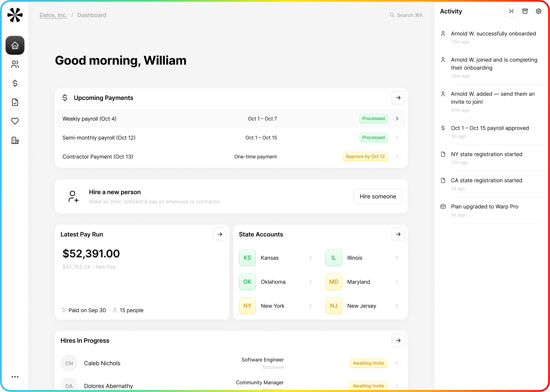The height and width of the screenshot is (392, 550).
Task: Open the building company sidebar icon
Action: point(15,140)
